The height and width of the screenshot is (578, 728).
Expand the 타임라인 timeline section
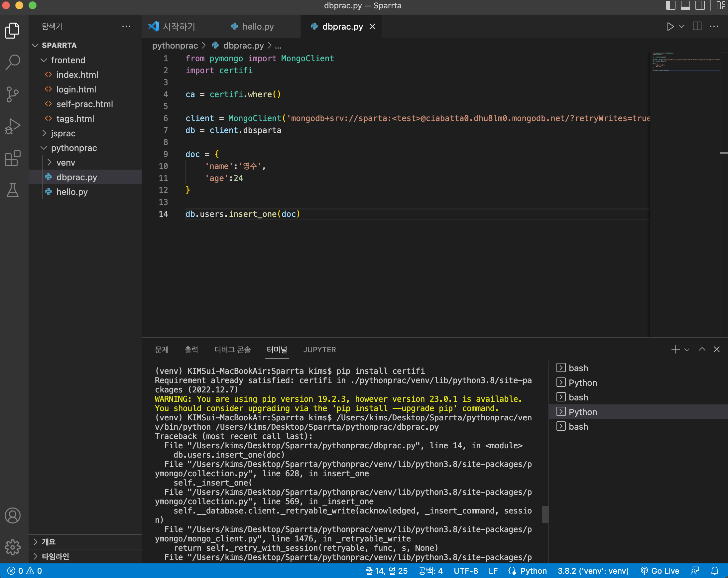[x=85, y=556]
